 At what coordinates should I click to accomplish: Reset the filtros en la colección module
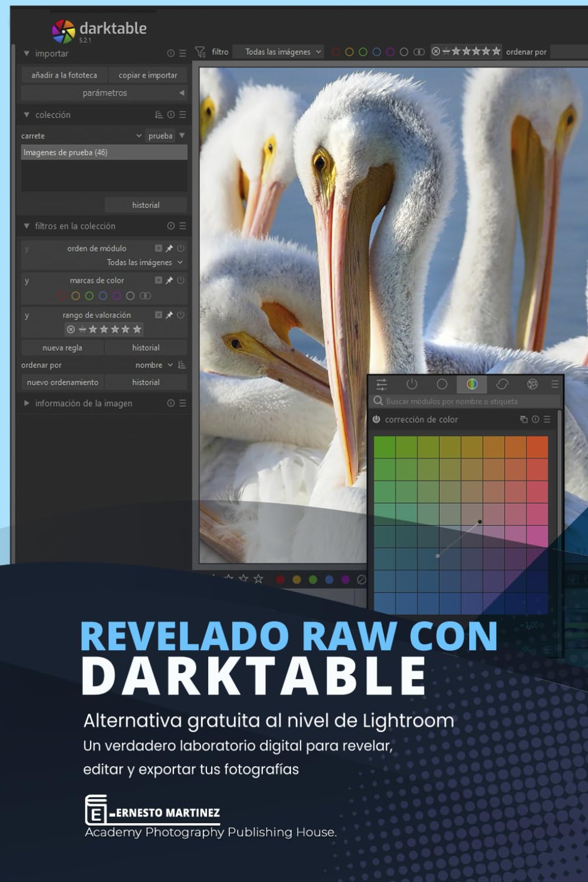[x=171, y=226]
